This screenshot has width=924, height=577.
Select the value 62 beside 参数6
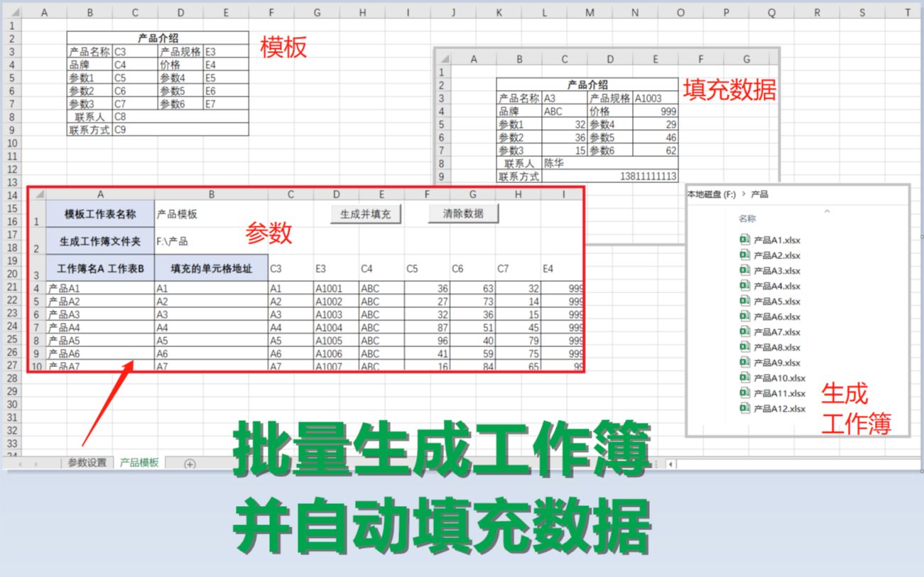click(x=656, y=150)
